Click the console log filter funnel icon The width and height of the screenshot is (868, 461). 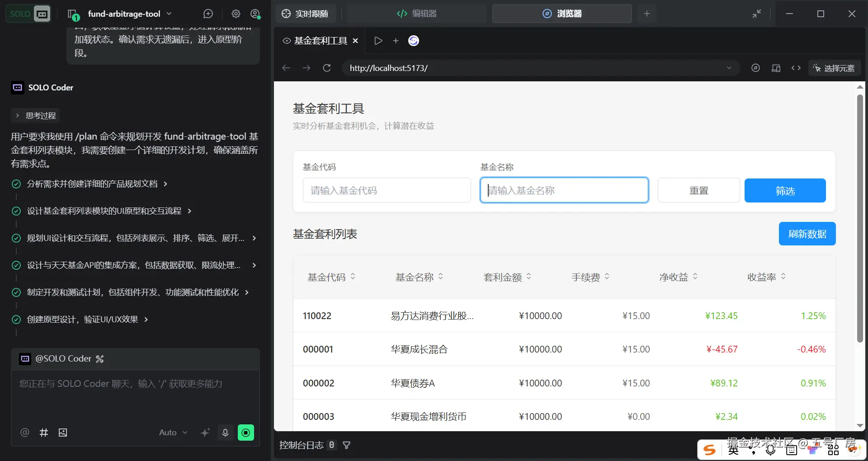pos(347,445)
